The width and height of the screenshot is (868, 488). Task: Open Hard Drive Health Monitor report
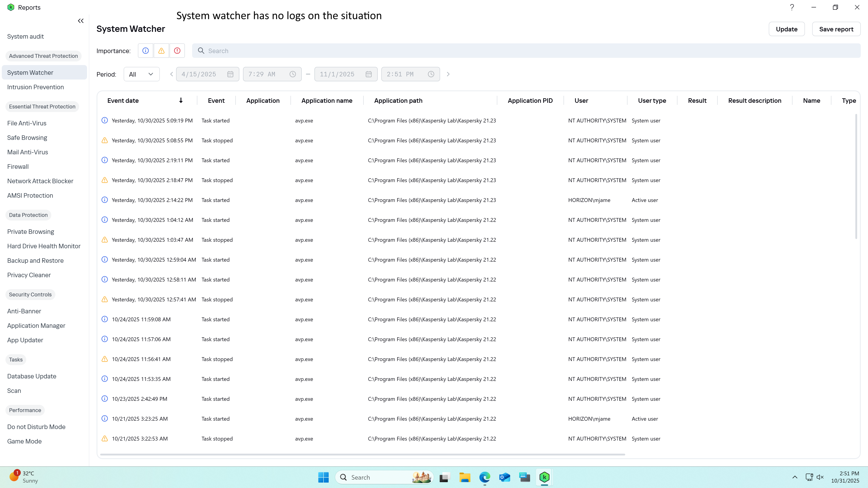[44, 246]
